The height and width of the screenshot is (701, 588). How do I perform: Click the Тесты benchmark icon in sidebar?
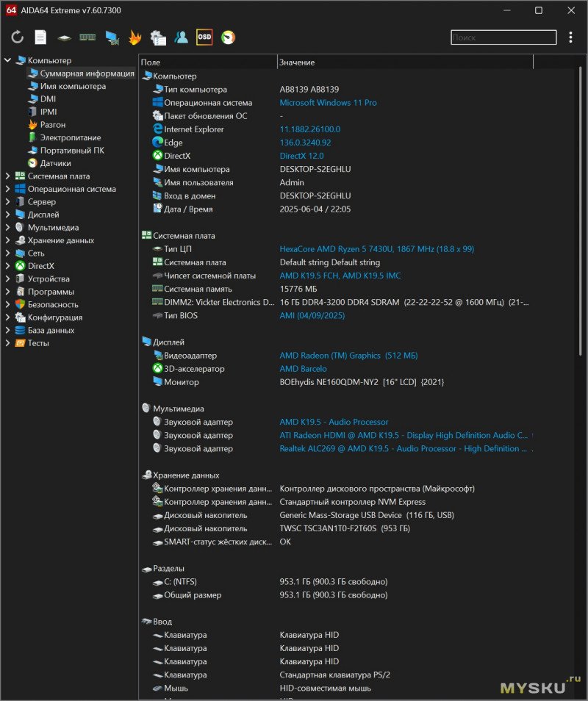(x=20, y=343)
